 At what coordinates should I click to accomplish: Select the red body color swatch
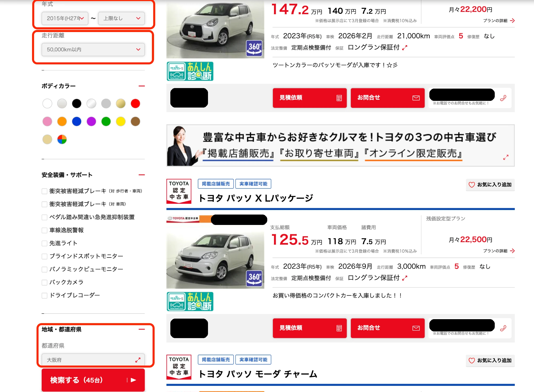click(135, 104)
